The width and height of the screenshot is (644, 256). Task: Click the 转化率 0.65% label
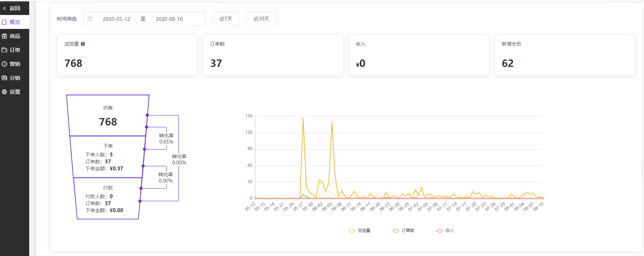[166, 139]
